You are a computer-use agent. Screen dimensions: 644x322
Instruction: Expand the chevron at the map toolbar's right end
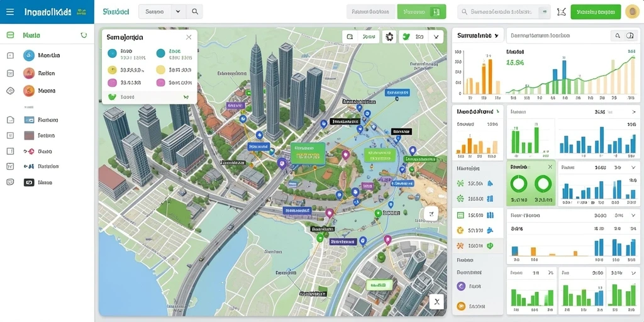pos(436,37)
